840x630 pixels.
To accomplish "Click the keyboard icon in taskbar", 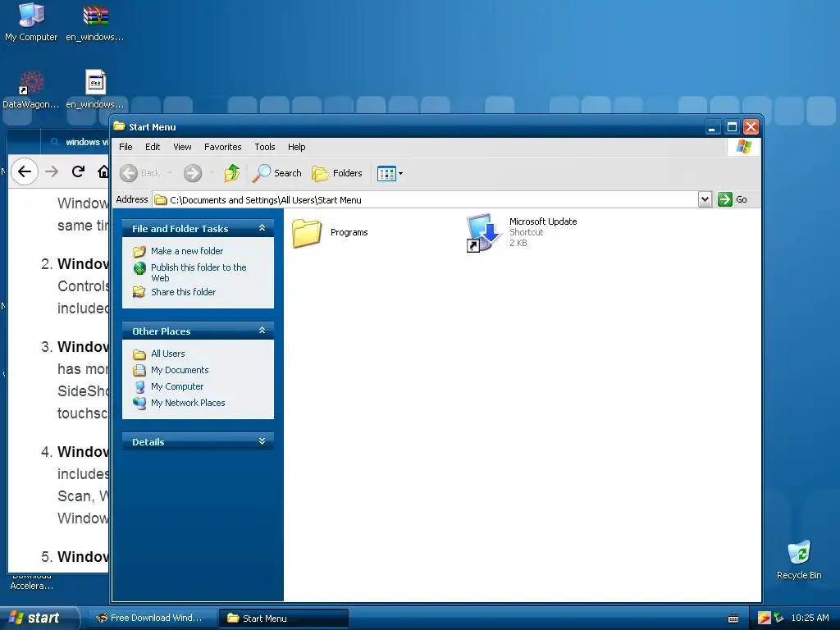I will tap(733, 619).
